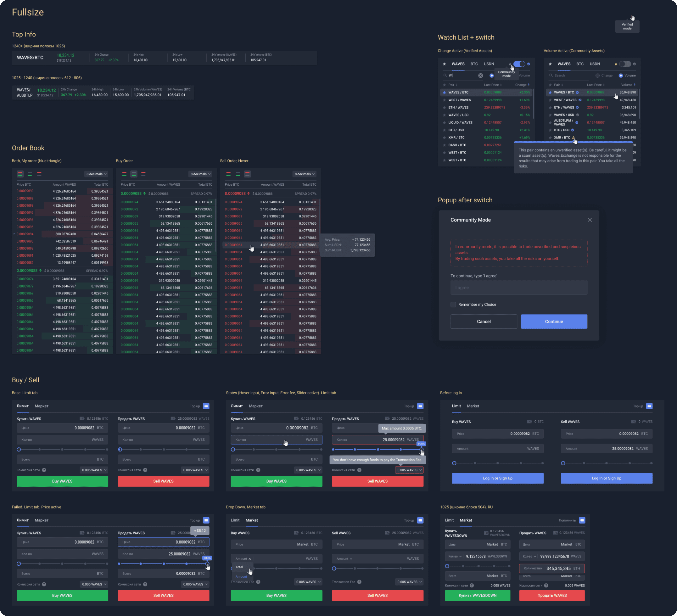Viewport: 677px width, 616px height.
Task: Clear the search field containing 'W'
Action: click(481, 76)
